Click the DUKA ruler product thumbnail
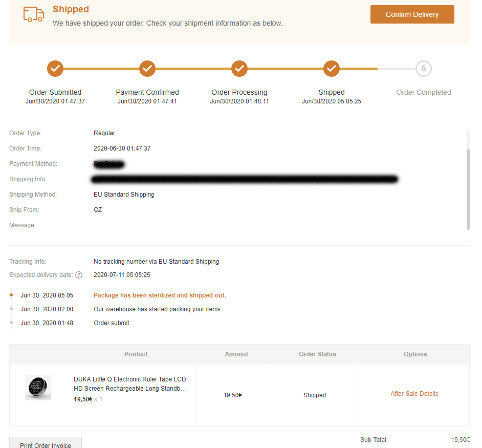This screenshot has width=482, height=448. (38, 388)
